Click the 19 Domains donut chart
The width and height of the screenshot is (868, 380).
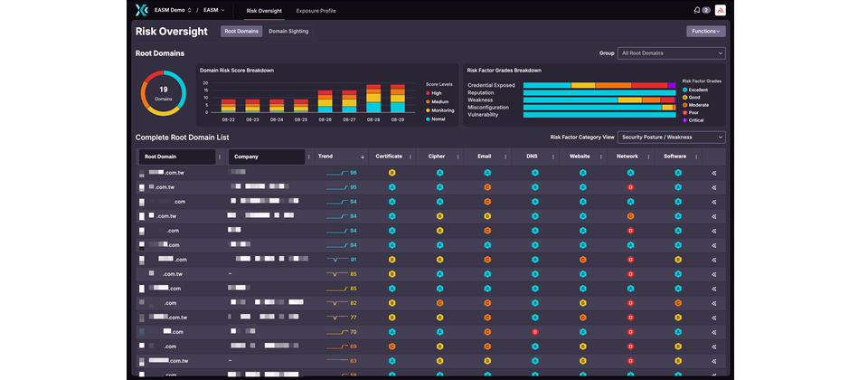164,94
